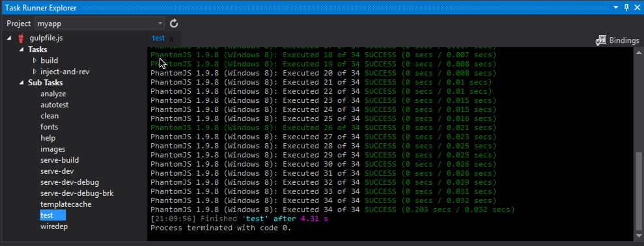Select the wiredep sub task
This screenshot has height=246, width=644.
point(54,226)
